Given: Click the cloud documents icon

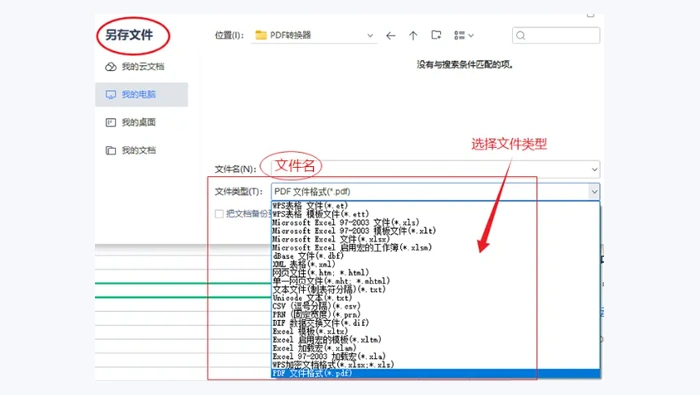Looking at the screenshot, I should click(x=111, y=67).
